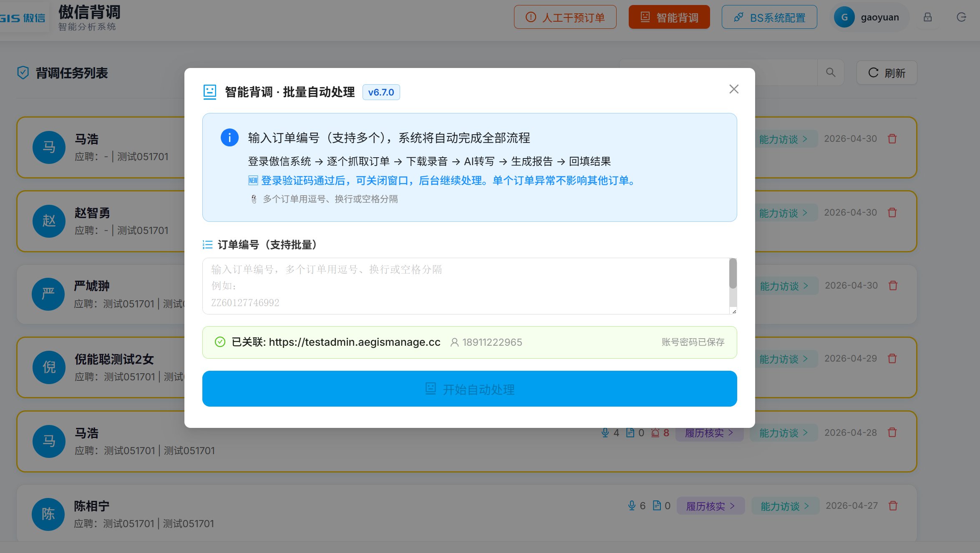The width and height of the screenshot is (980, 553).
Task: Click the 开始自动处理 button
Action: click(469, 389)
